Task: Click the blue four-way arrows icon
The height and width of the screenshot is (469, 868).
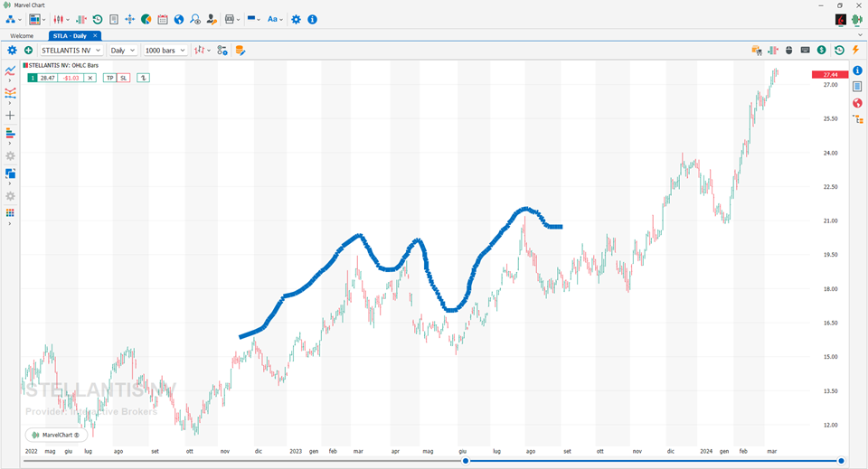Action: [x=129, y=19]
